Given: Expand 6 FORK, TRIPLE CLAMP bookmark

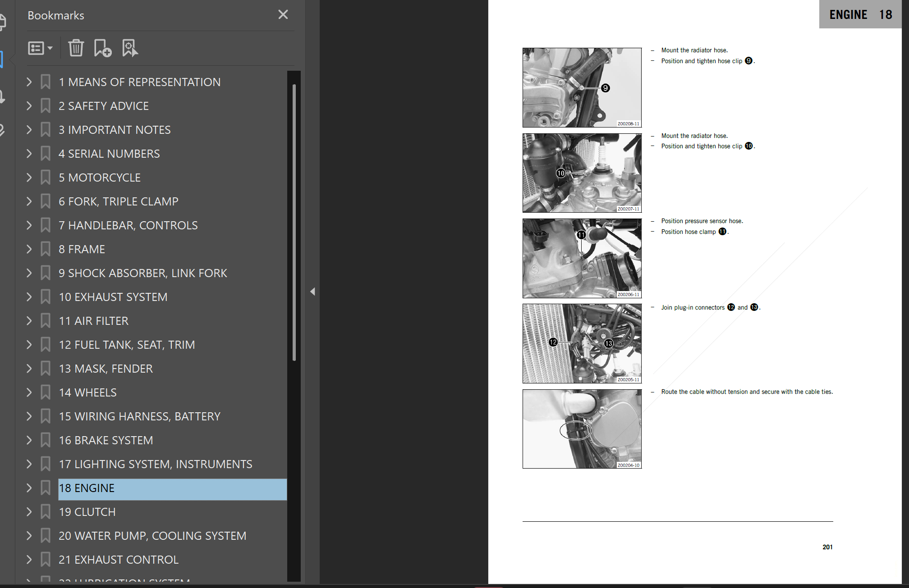Looking at the screenshot, I should point(29,201).
